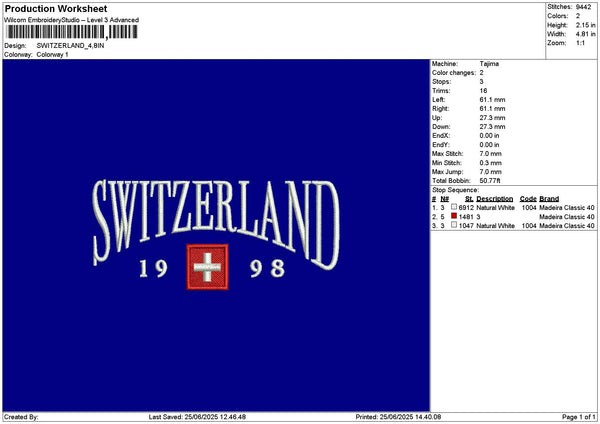Click 'Madeira Classic 40' in the stop 2 row
This screenshot has width=600, height=424.
point(567,217)
